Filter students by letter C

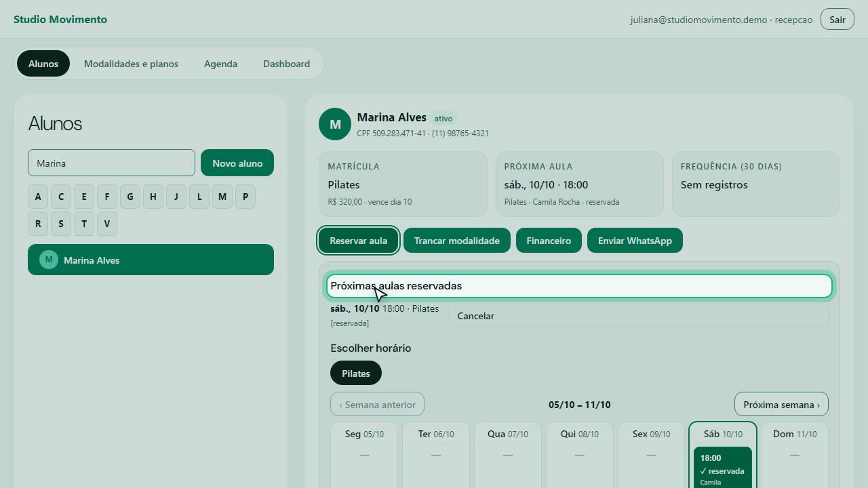(61, 197)
